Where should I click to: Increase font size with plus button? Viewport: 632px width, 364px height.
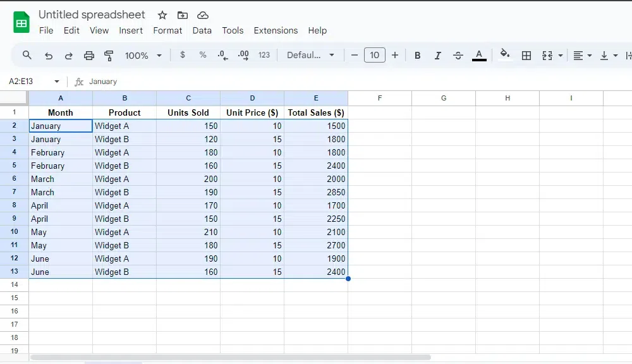coord(395,55)
